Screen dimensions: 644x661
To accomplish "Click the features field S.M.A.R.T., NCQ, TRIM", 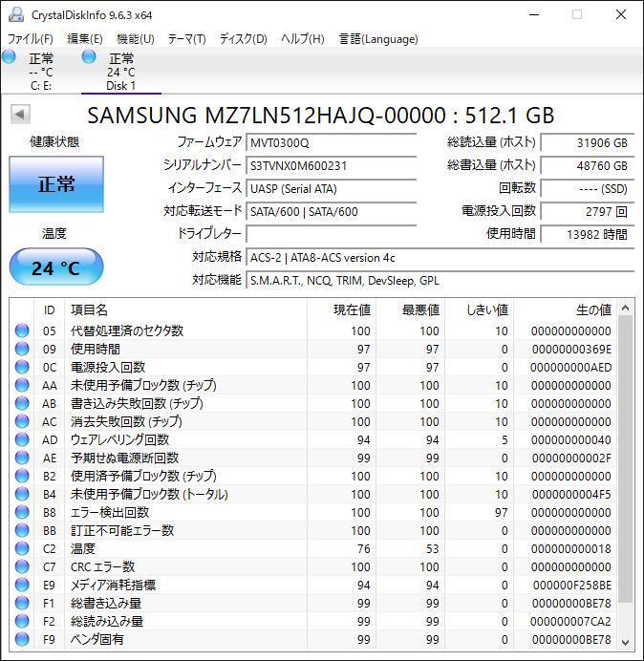I will (x=440, y=280).
